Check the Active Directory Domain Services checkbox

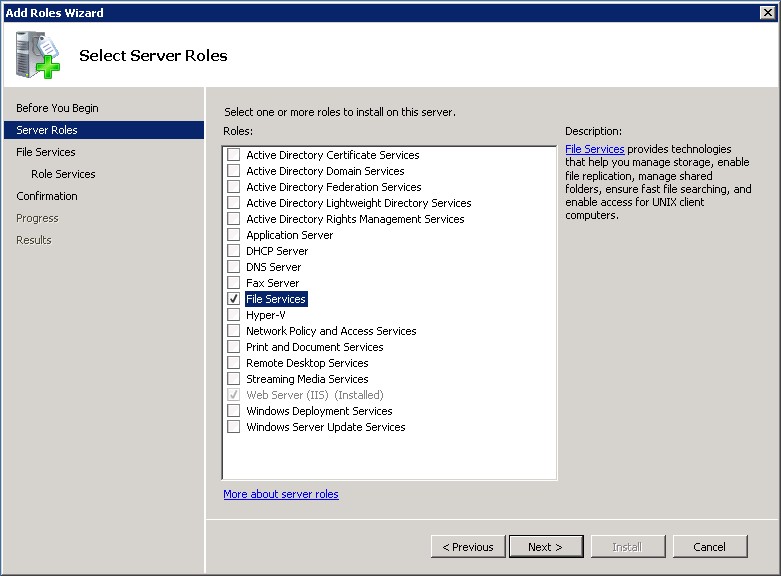click(233, 171)
